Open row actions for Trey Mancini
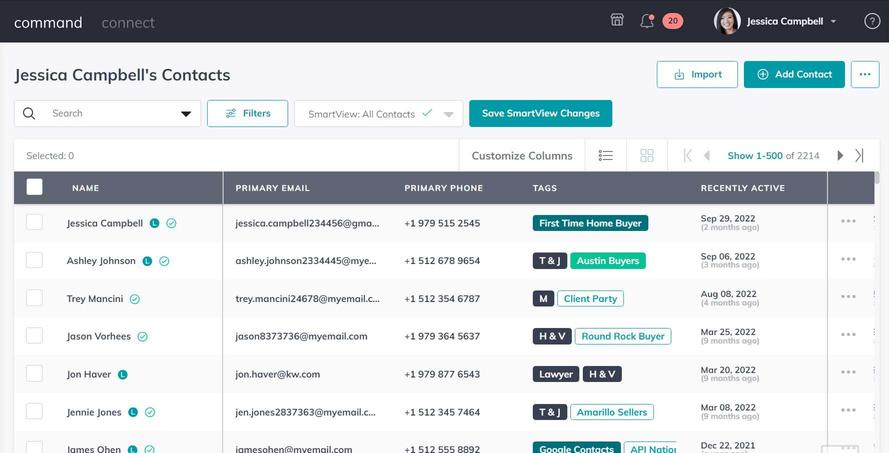This screenshot has width=889, height=453. click(x=848, y=297)
